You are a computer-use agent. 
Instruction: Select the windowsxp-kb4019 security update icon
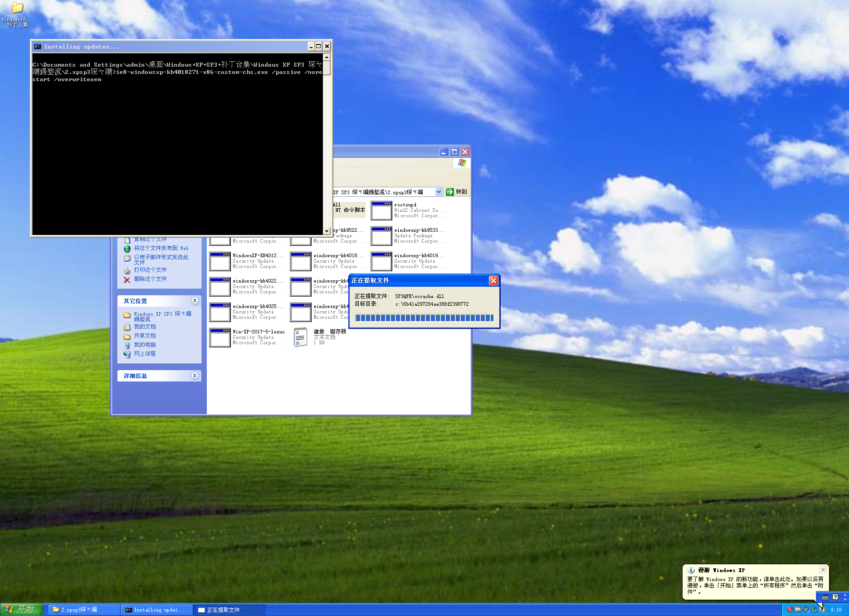click(x=381, y=261)
